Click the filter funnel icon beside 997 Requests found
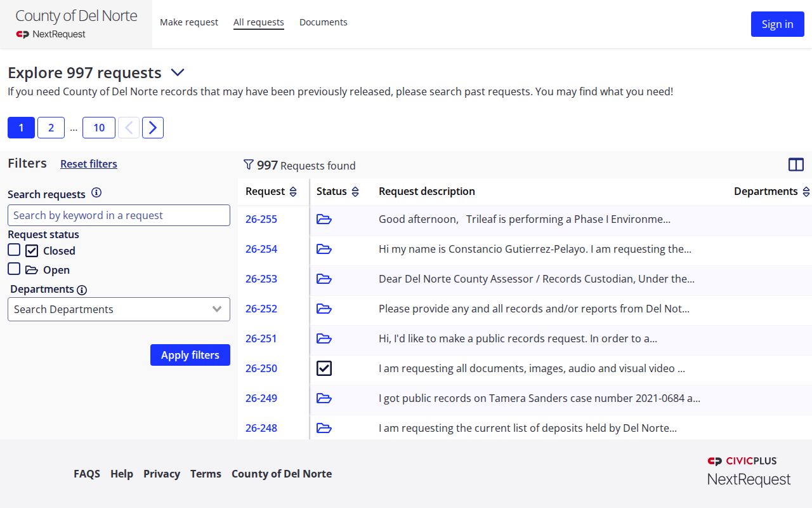812x508 pixels. (249, 164)
